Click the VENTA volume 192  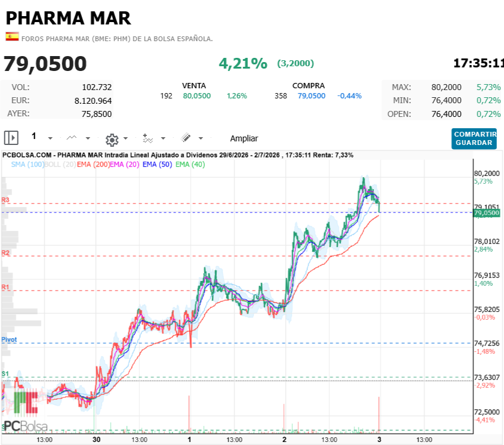[166, 95]
